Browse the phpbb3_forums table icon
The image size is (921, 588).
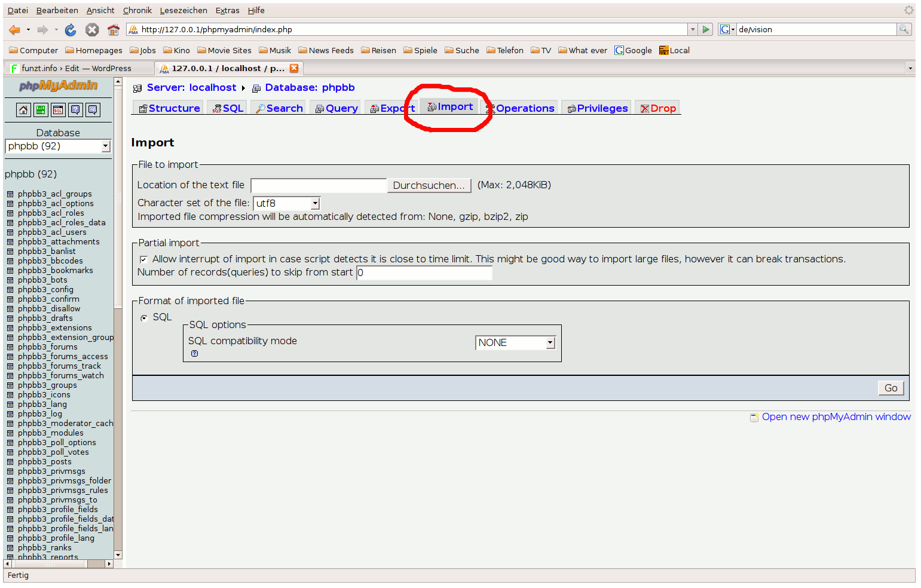coord(10,347)
